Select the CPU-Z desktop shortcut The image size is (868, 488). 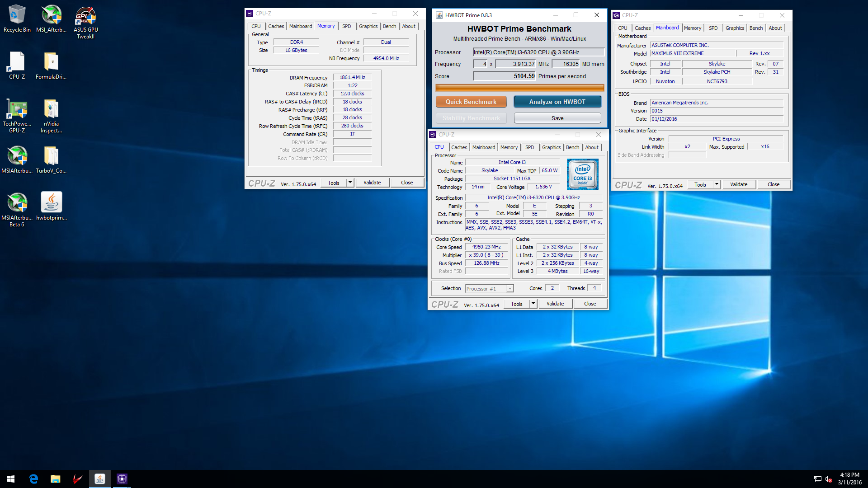point(17,66)
